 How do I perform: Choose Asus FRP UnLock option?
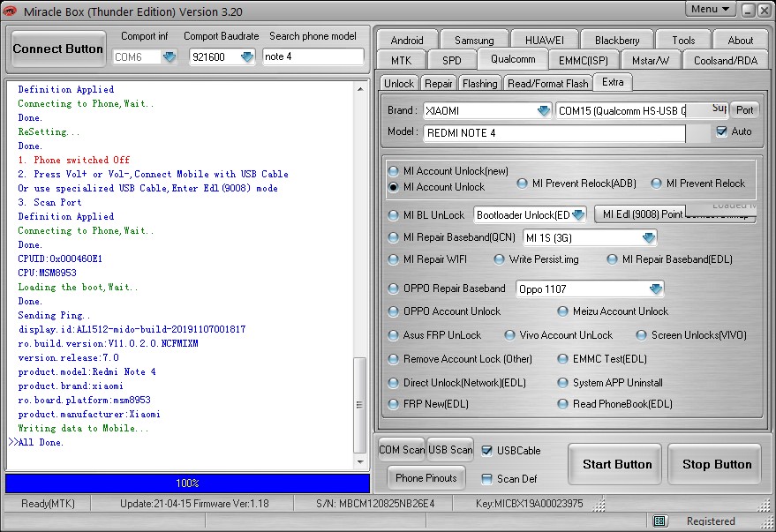click(x=393, y=335)
